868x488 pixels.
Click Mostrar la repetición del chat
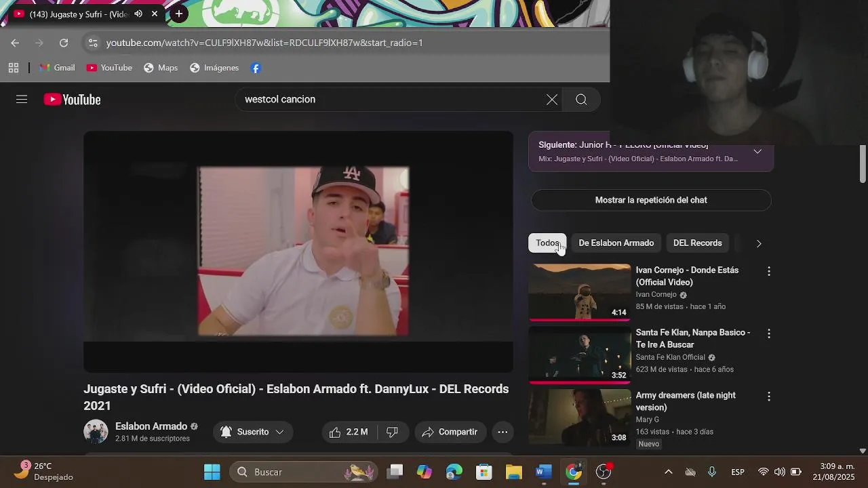(651, 200)
